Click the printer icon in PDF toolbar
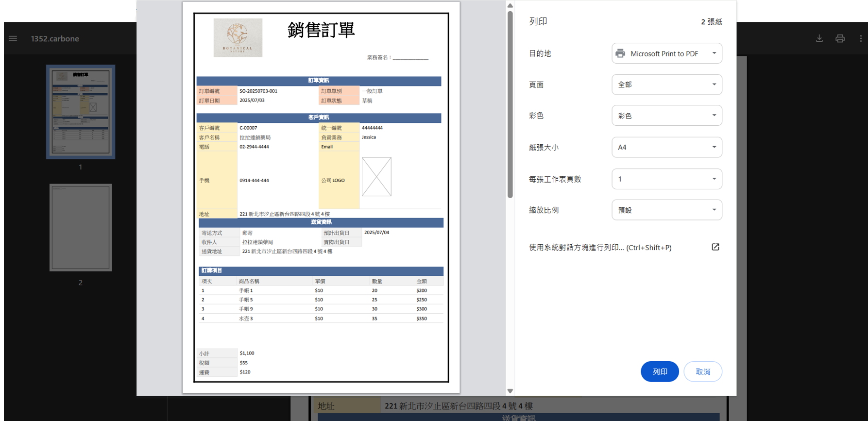 tap(840, 38)
